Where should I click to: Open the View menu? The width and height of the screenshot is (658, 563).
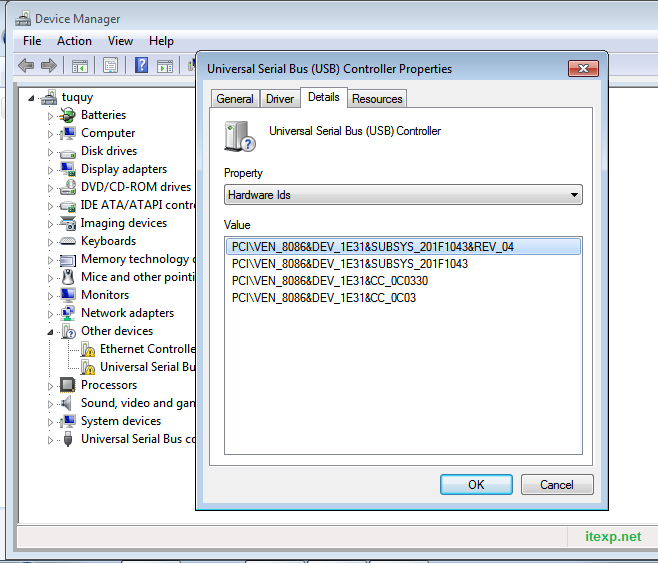click(x=120, y=41)
